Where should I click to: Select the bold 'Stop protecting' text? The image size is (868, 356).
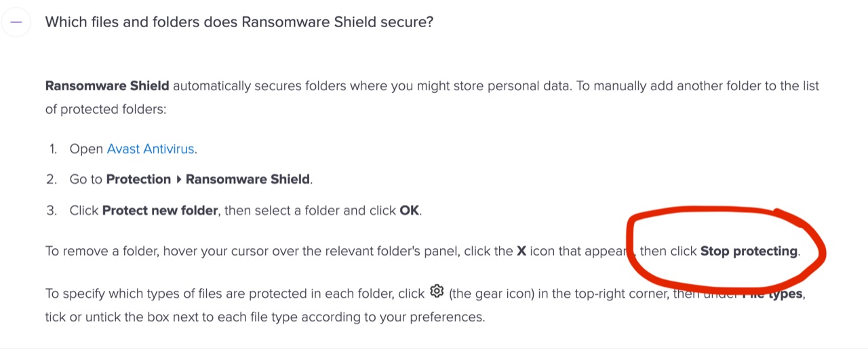(x=749, y=251)
